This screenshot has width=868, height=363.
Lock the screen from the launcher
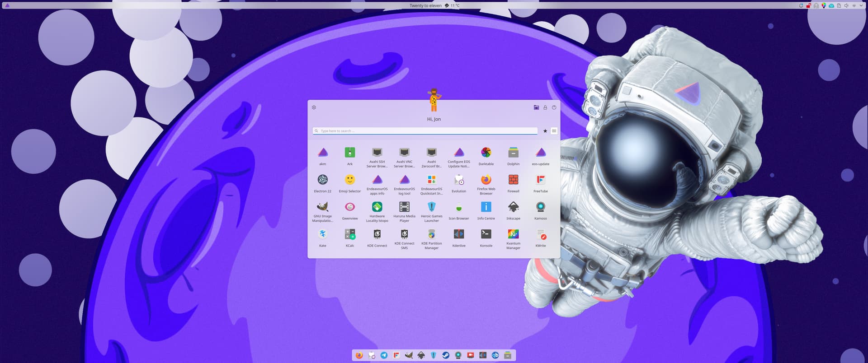(x=545, y=107)
